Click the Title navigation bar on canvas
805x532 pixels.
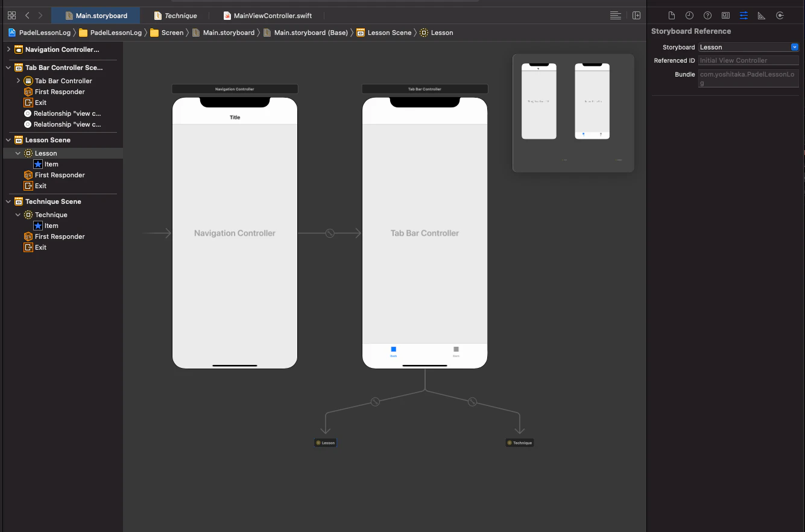[x=235, y=117]
